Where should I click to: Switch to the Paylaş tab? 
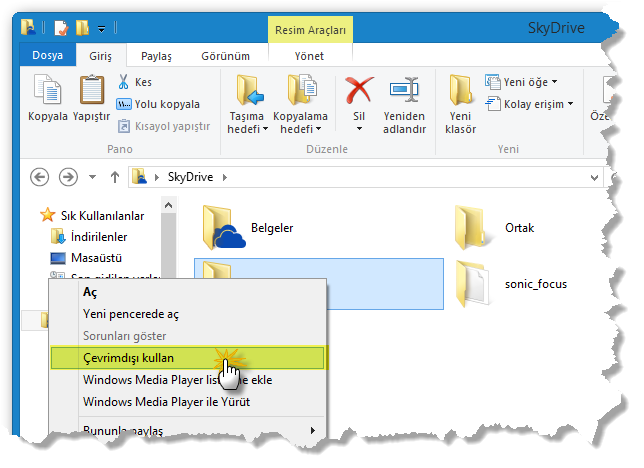pos(156,56)
